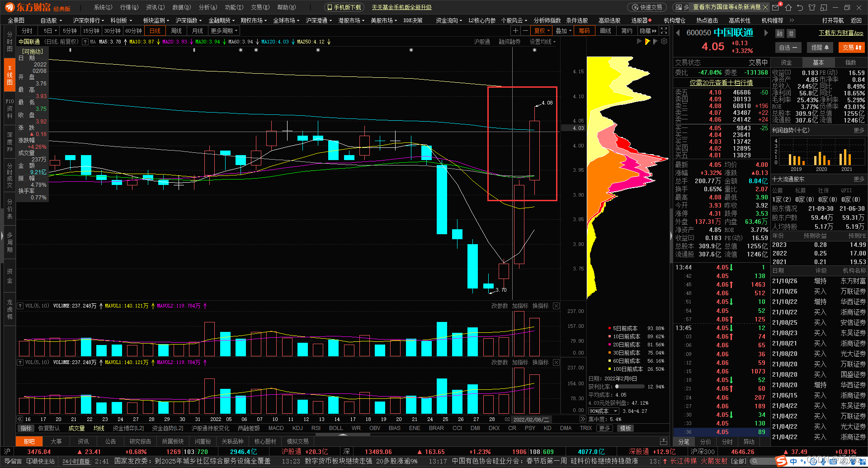
Task: Zoom out chart with minus icon
Action: click(525, 31)
